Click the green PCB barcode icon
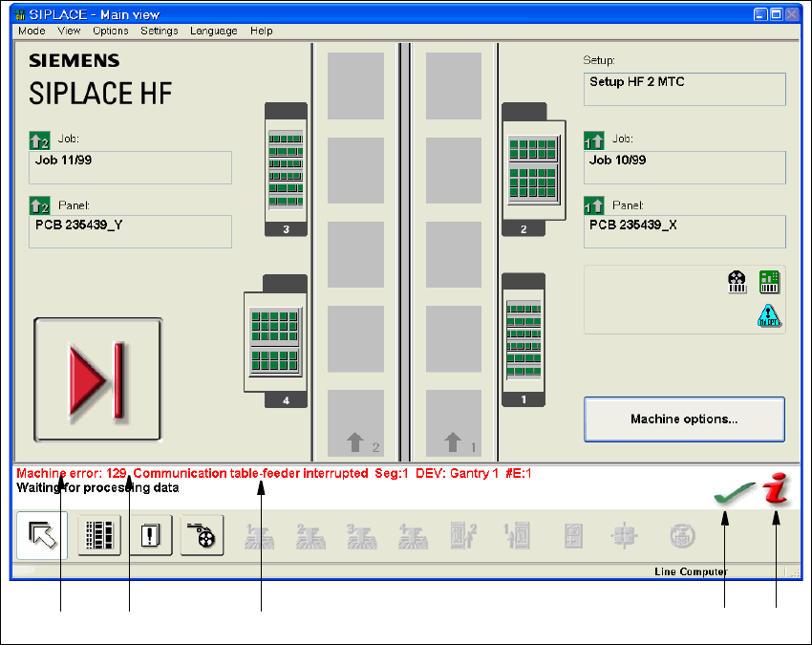Screen dimensions: 812x645 [x=769, y=282]
